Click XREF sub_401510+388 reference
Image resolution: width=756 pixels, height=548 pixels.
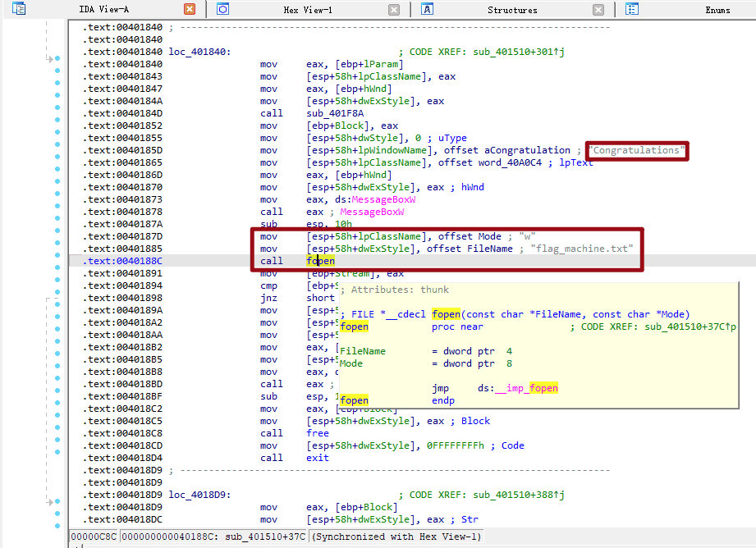[518, 495]
